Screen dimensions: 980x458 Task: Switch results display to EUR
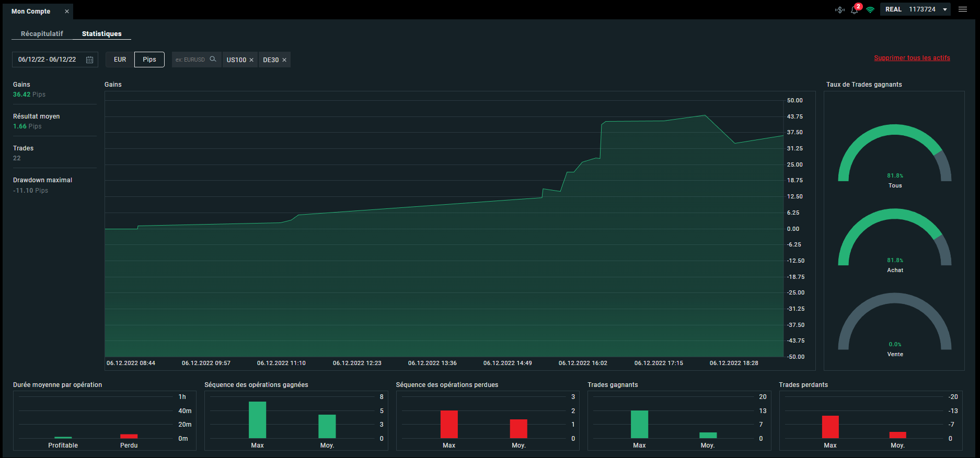[x=120, y=60]
